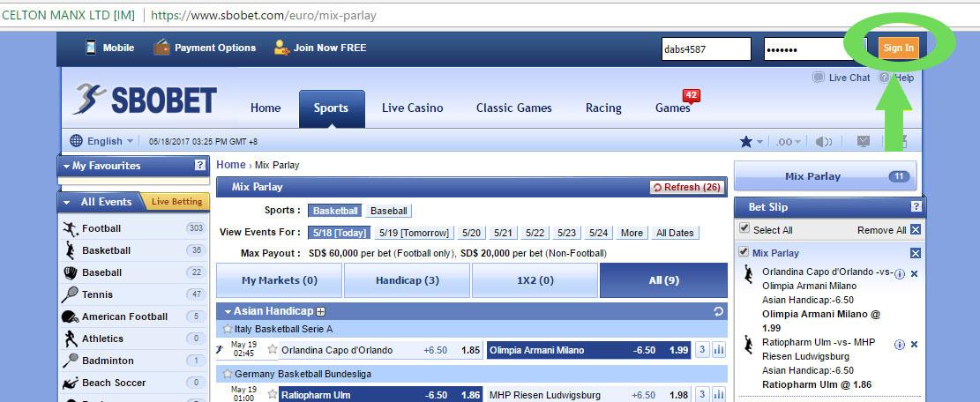This screenshot has width=980, height=402.
Task: Remove Ratiopharm Ulm bet from slip
Action: [915, 345]
